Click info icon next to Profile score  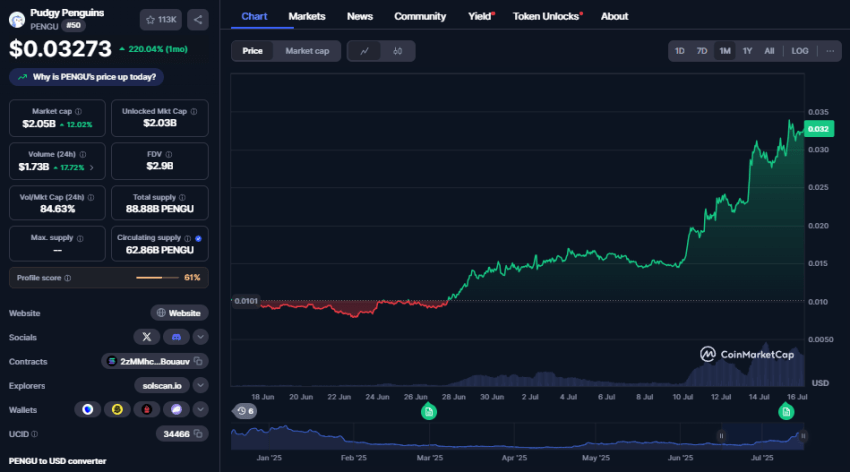click(68, 278)
